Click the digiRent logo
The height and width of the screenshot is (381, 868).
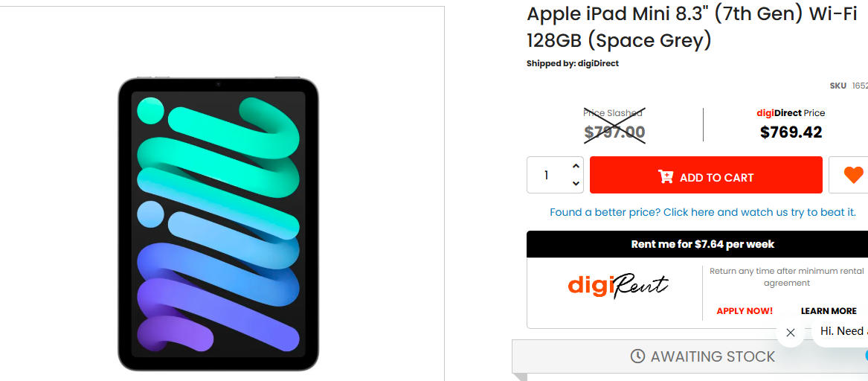tap(618, 286)
